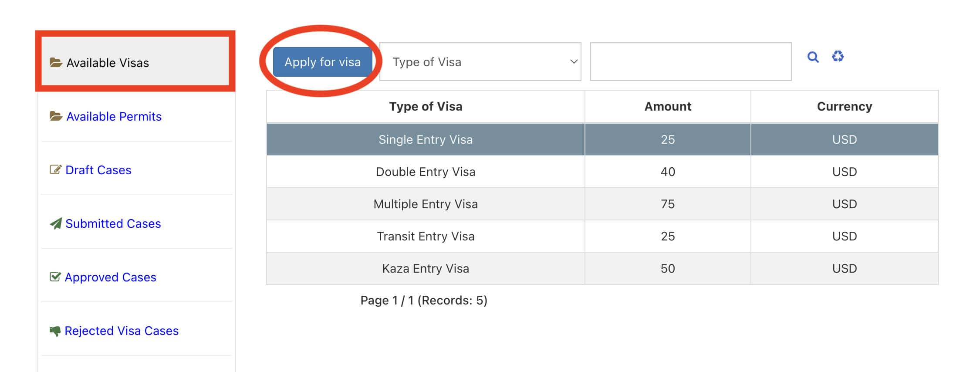
Task: Select the Kaza Entry Visa row
Action: (426, 268)
